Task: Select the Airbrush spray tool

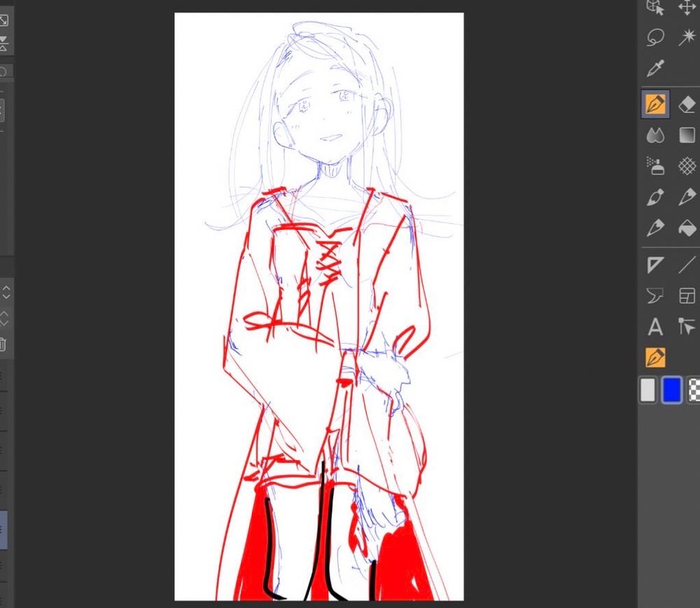Action: [x=655, y=166]
